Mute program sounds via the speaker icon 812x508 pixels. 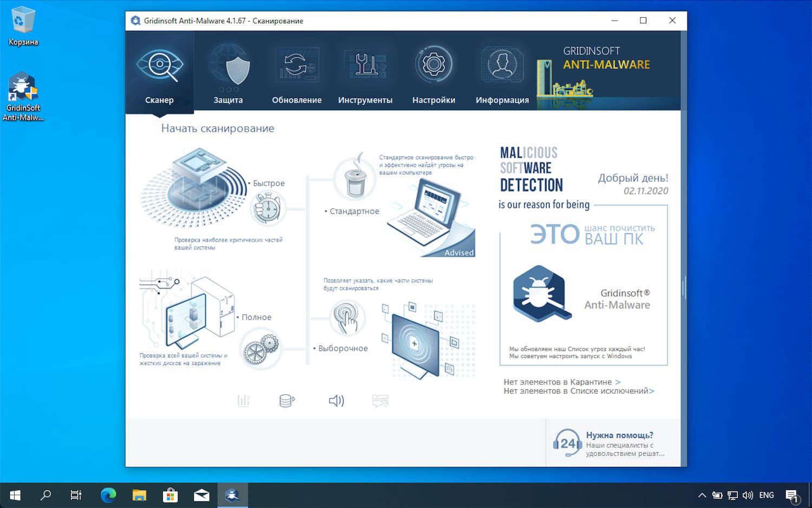tap(336, 401)
